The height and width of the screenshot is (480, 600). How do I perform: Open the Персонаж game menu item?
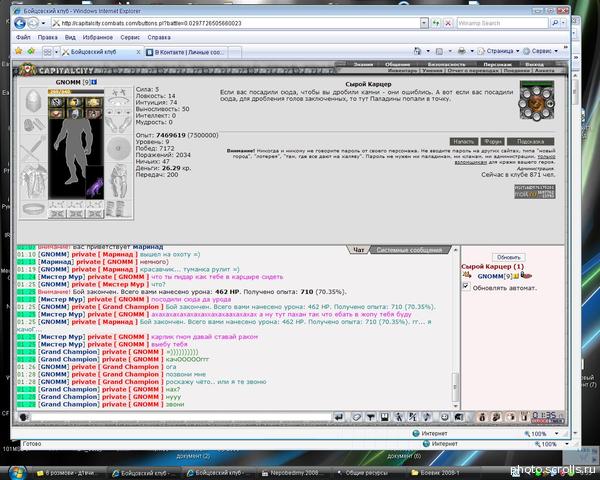[x=497, y=64]
